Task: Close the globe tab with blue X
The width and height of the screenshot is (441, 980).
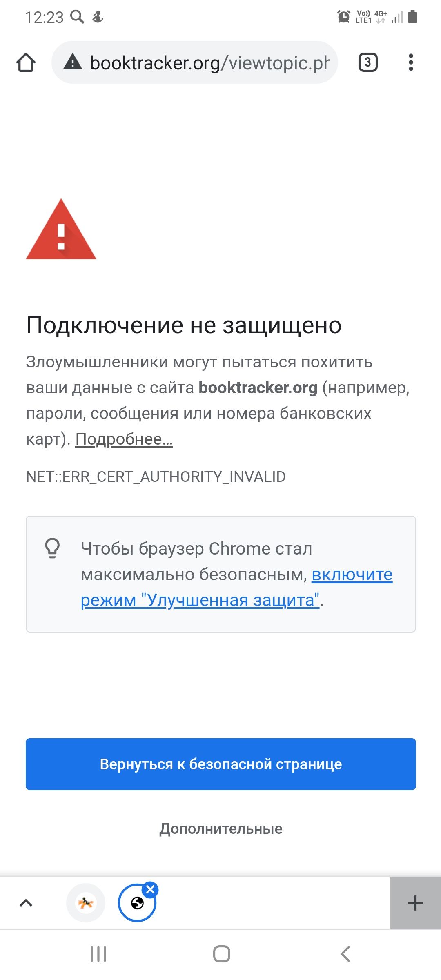Action: coord(151,889)
